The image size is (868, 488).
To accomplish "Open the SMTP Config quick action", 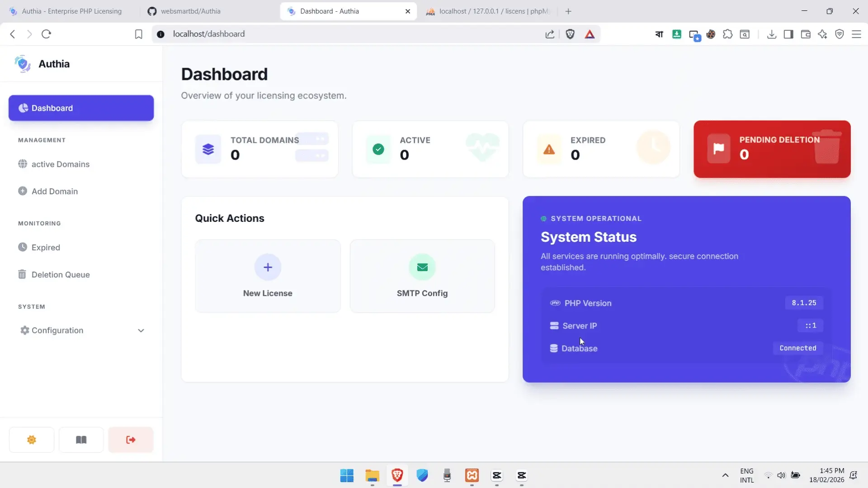I will pos(421,276).
